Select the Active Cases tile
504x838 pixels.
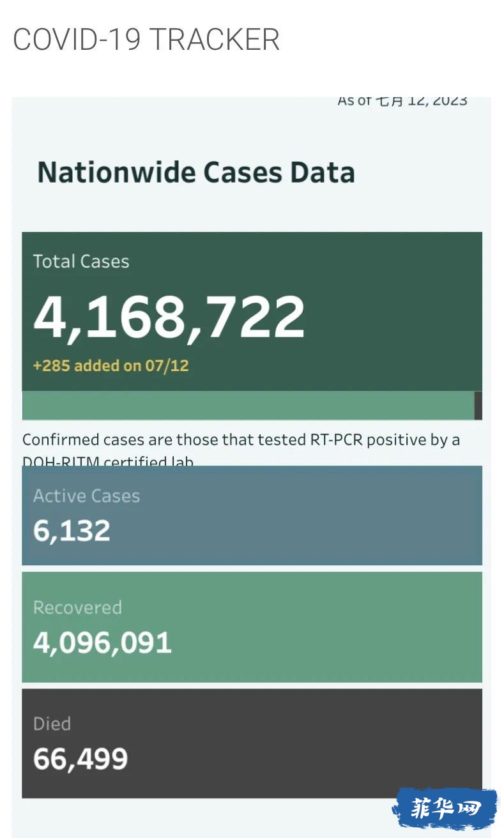tap(252, 515)
